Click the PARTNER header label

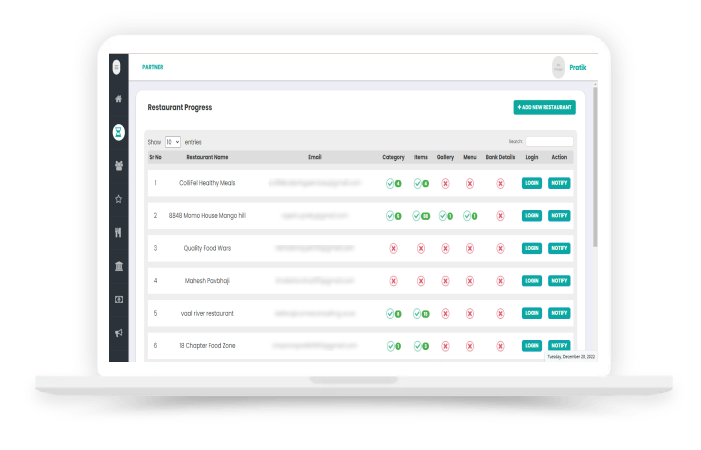pyautogui.click(x=152, y=67)
